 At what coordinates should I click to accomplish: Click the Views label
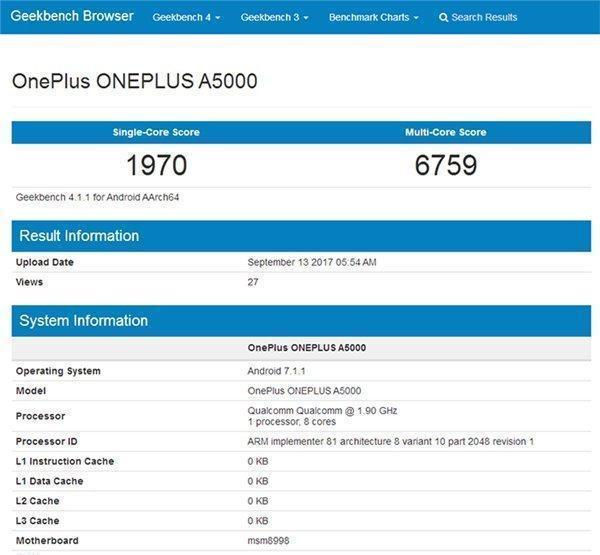(x=29, y=282)
